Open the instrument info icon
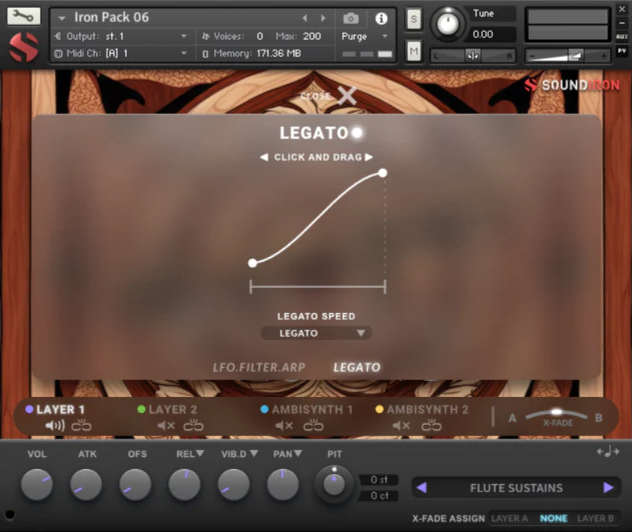This screenshot has height=532, width=632. (x=381, y=18)
